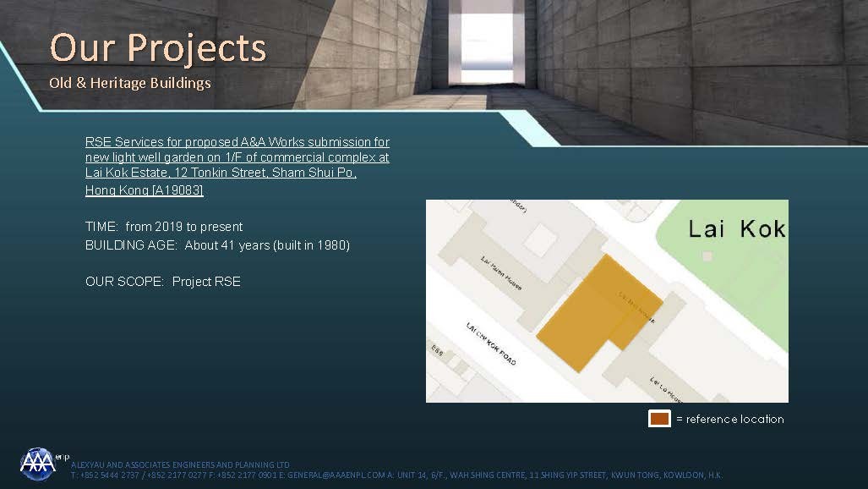Select the 'TIME: from 2019 to present' line
868x489 pixels.
point(164,227)
